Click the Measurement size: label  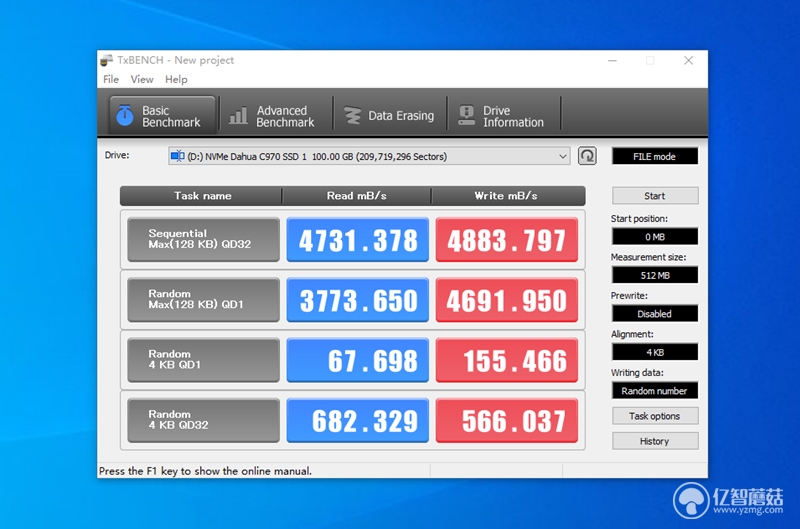648,257
